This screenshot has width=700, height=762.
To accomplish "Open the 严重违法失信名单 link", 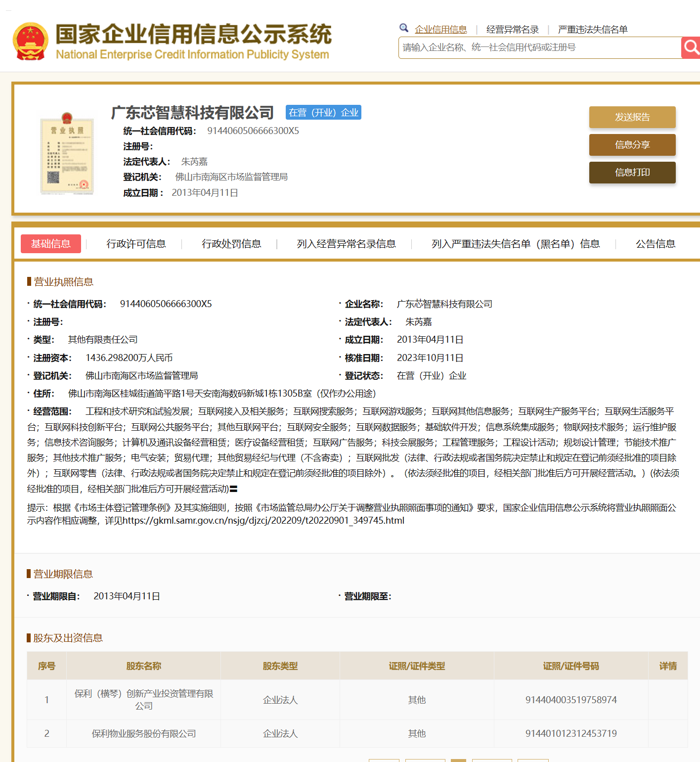I will 592,29.
